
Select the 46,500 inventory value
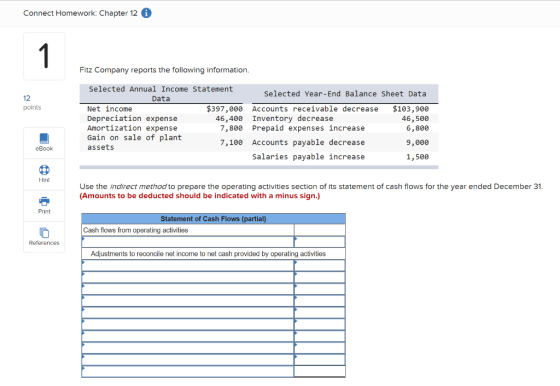pos(415,119)
